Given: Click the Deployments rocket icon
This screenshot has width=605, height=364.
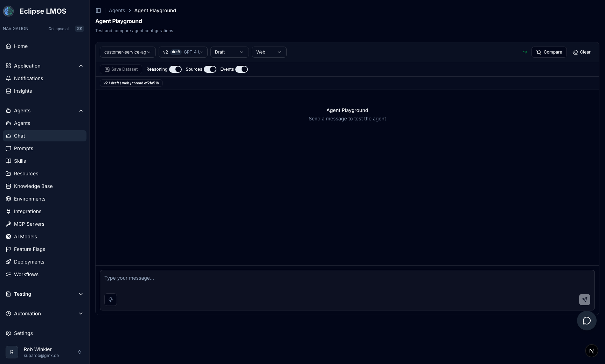Looking at the screenshot, I should pyautogui.click(x=8, y=262).
